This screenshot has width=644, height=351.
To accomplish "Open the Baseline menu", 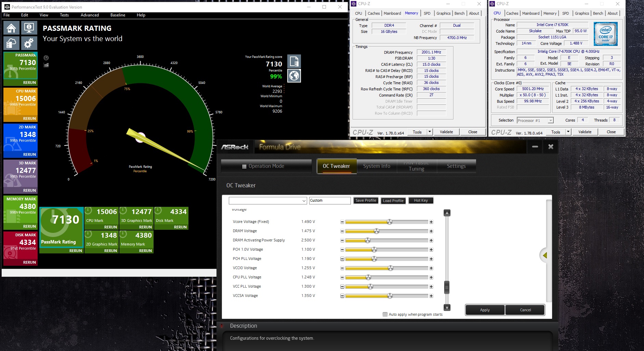I will 118,15.
